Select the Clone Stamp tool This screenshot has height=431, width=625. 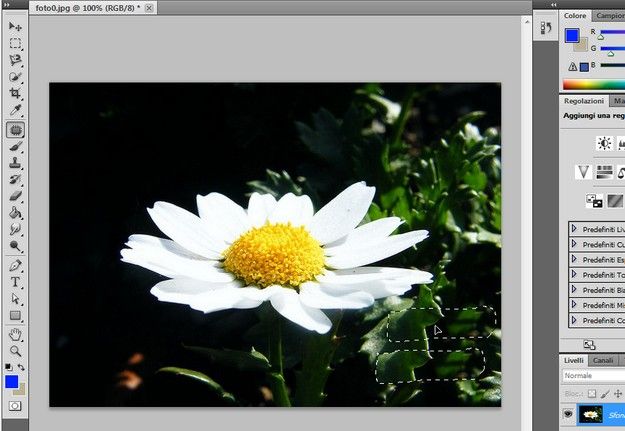click(x=15, y=163)
